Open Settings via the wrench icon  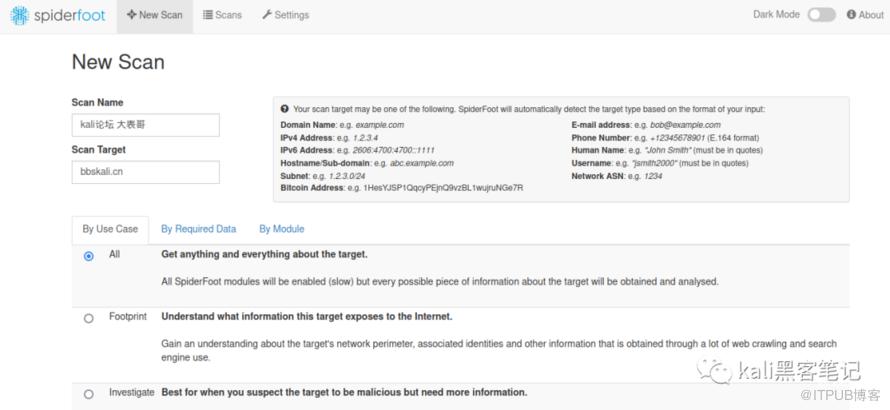[x=267, y=15]
